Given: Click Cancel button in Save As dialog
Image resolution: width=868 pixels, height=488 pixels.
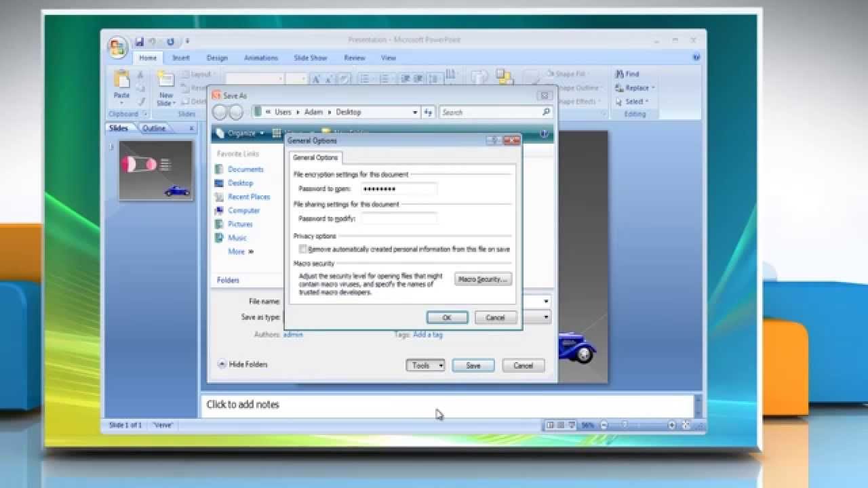Looking at the screenshot, I should [x=523, y=365].
